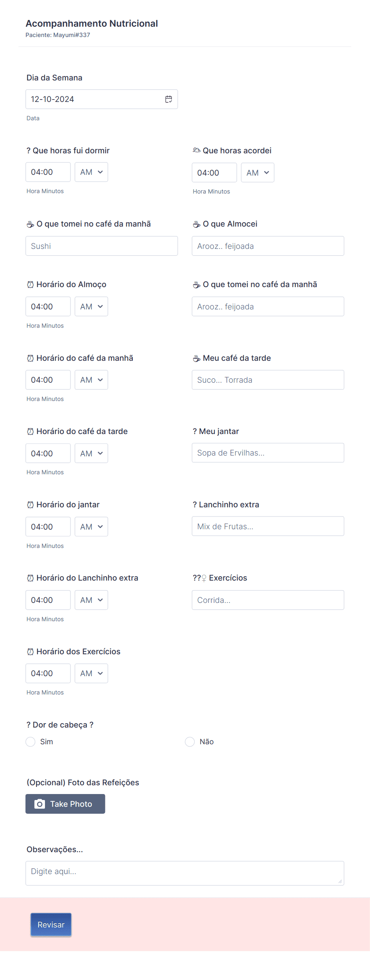This screenshot has height=980, width=370.
Task: Click the coffee cup icon beside O que Almocei
Action: click(x=197, y=224)
